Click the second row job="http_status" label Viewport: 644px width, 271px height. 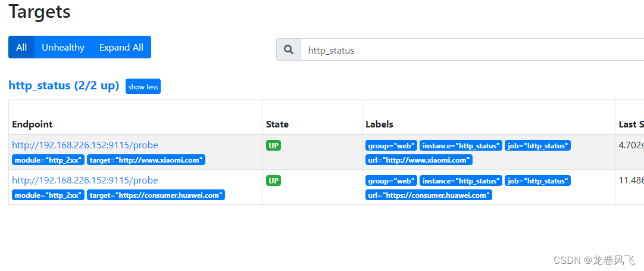point(537,180)
